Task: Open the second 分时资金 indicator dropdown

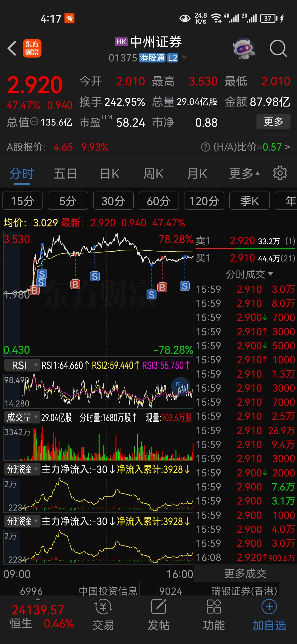Action: point(22,521)
